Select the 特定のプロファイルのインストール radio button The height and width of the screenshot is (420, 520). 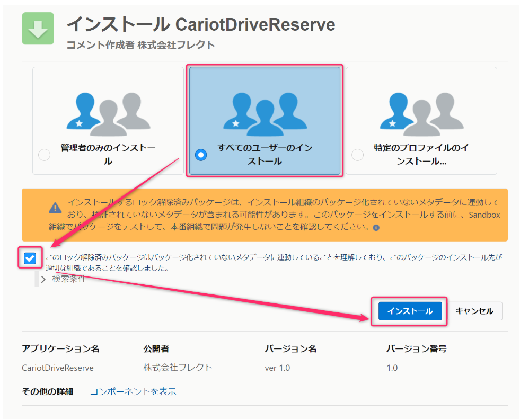point(357,155)
